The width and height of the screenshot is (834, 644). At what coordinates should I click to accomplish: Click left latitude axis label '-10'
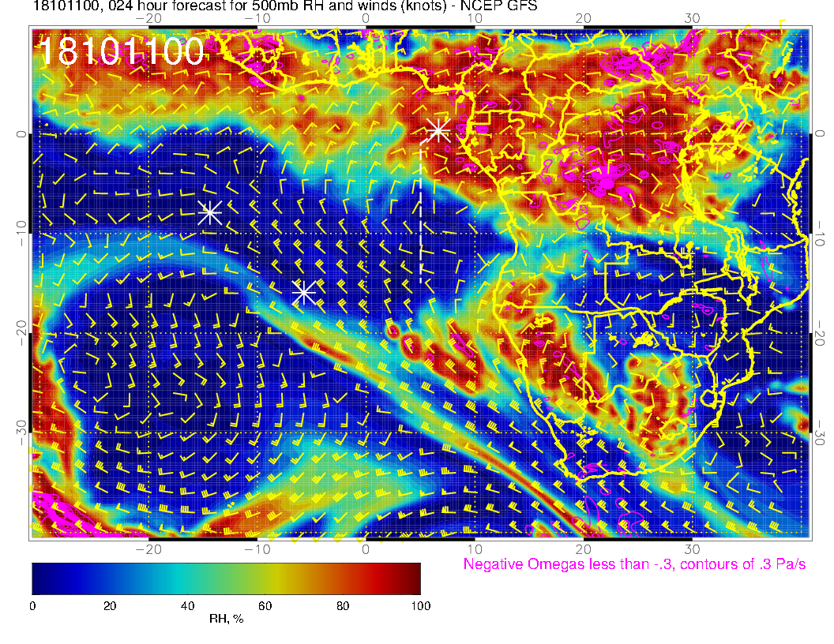[x=21, y=232]
